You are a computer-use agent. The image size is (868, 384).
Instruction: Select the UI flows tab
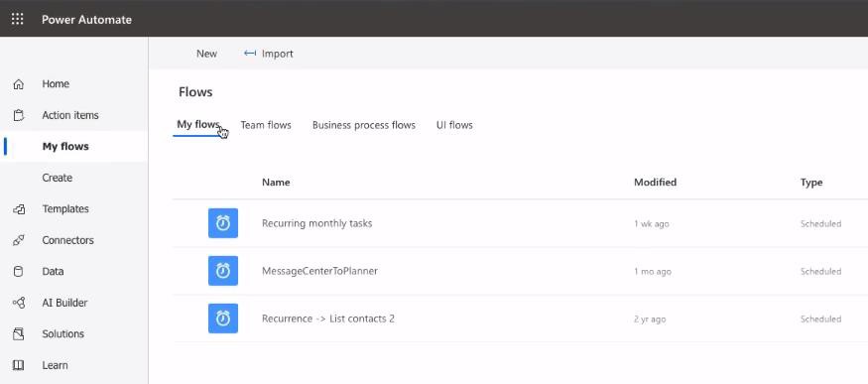tap(454, 125)
